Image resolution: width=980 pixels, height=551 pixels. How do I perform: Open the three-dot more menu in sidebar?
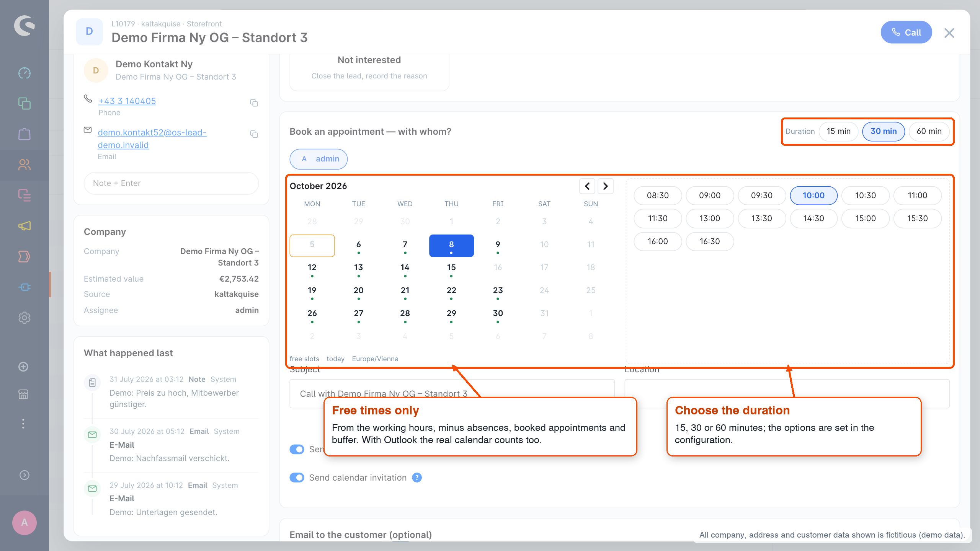23,424
